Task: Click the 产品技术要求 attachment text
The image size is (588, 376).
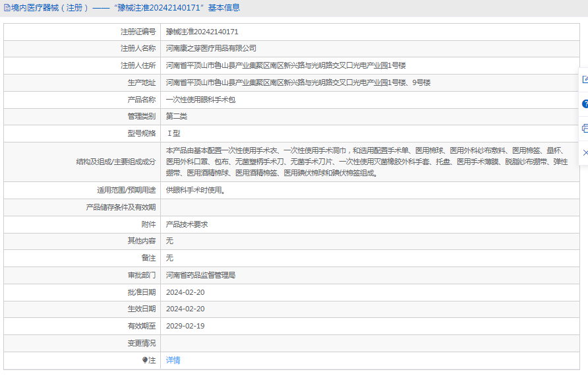Action: (x=187, y=224)
